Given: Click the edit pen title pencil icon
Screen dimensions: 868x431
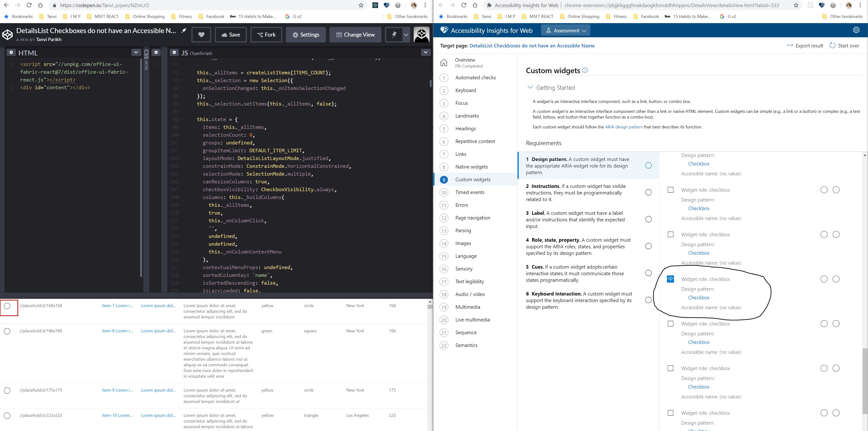Looking at the screenshot, I should [184, 31].
